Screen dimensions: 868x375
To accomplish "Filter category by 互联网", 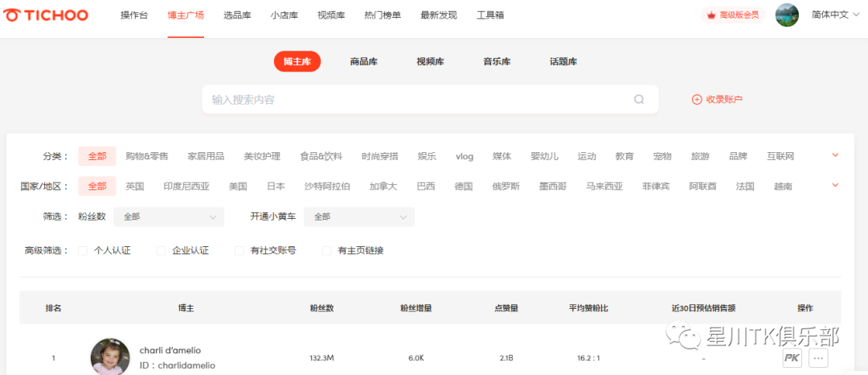I will pyautogui.click(x=780, y=156).
